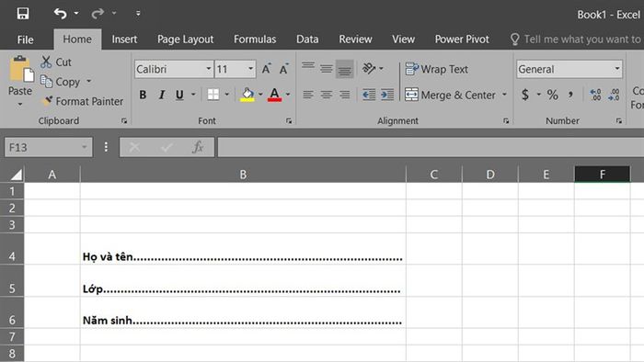Click the Insert Function fx icon

click(198, 147)
